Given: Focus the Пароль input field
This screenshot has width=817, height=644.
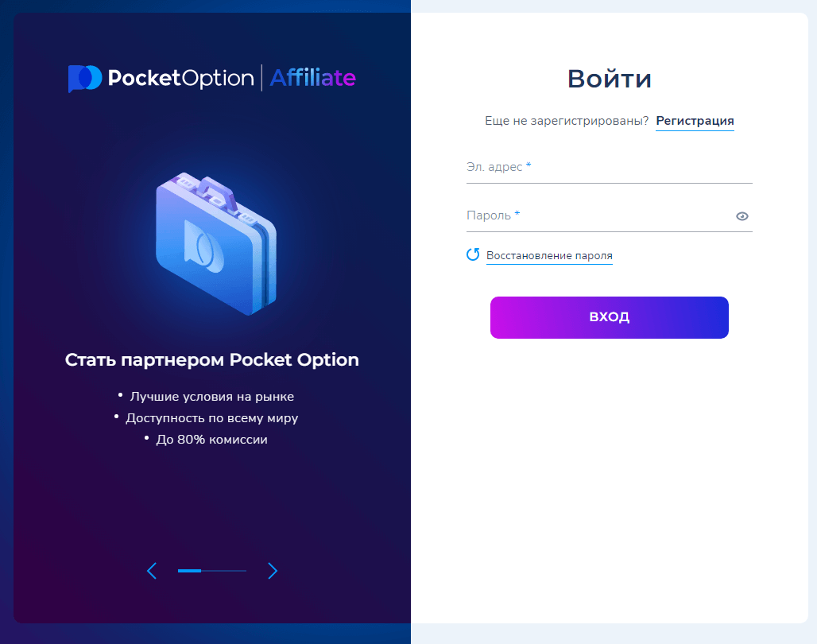Looking at the screenshot, I should pos(596,215).
